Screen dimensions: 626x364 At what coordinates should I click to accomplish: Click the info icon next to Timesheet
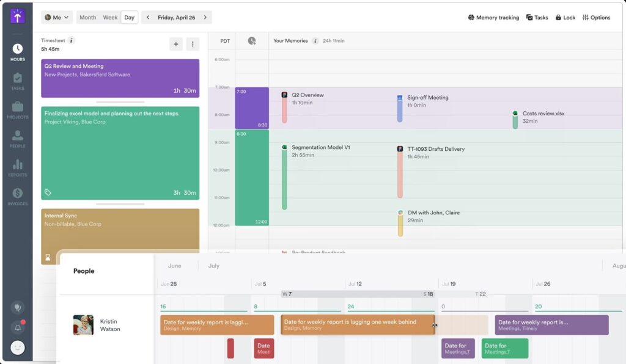click(x=72, y=40)
